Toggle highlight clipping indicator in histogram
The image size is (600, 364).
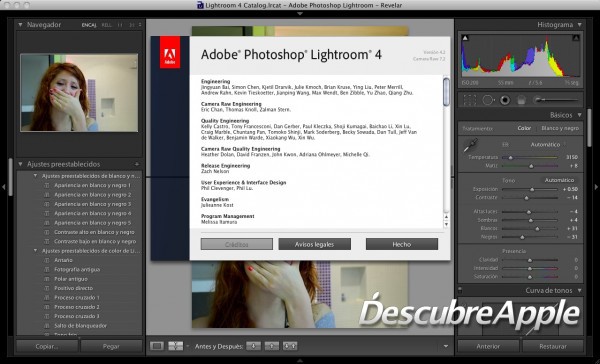tap(576, 38)
